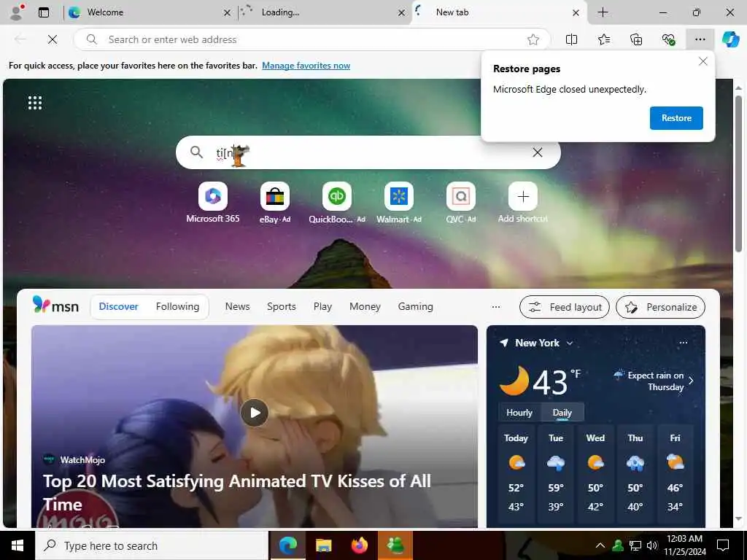Screen dimensions: 747x560
Task: Open the notification center
Action: (x=723, y=545)
